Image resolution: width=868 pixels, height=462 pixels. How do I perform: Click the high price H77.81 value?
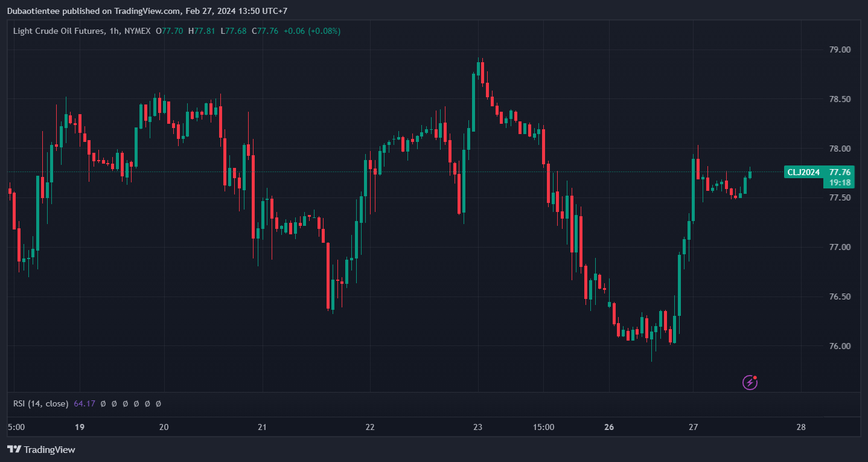[203, 31]
